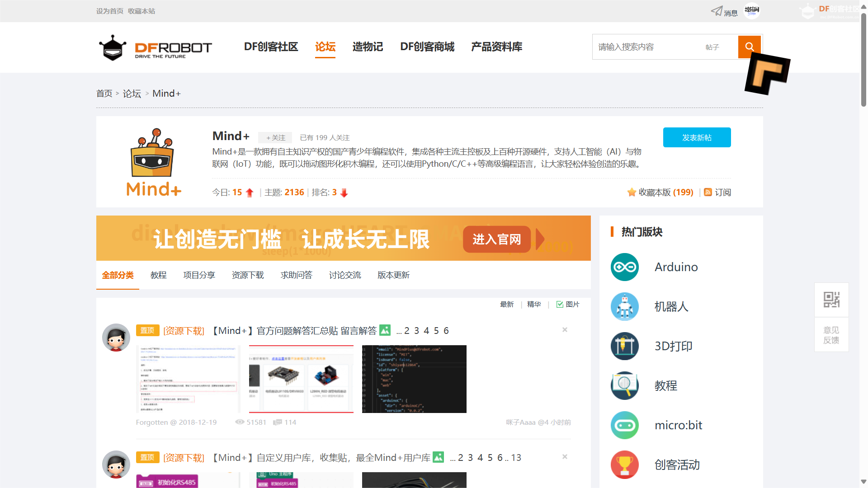The height and width of the screenshot is (488, 868).
Task: Switch to the 讨论交流 tab
Action: coord(345,275)
